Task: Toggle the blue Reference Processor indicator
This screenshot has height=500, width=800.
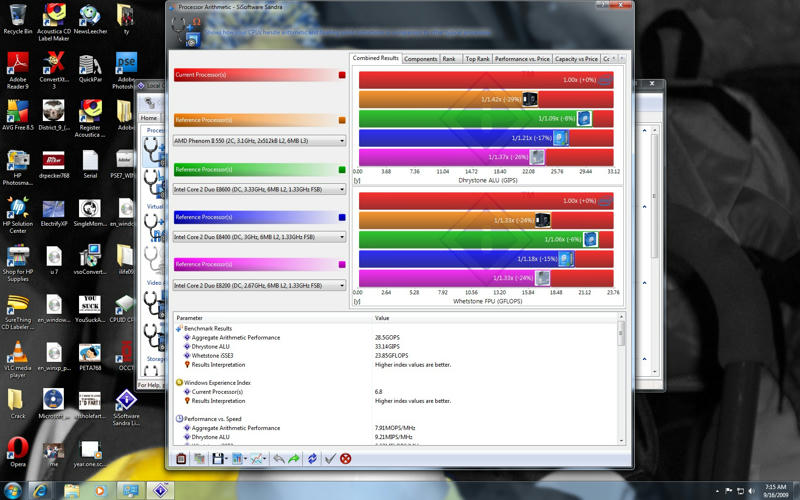Action: [x=342, y=217]
